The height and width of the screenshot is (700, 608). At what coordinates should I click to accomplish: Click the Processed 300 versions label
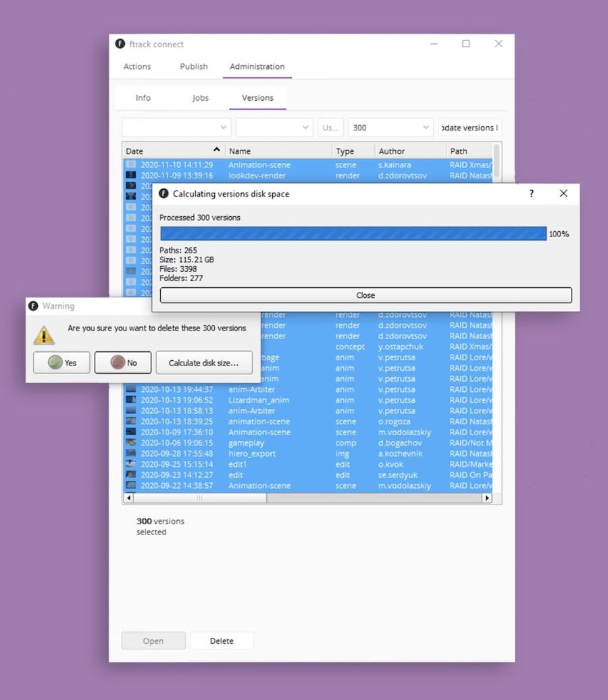[199, 218]
